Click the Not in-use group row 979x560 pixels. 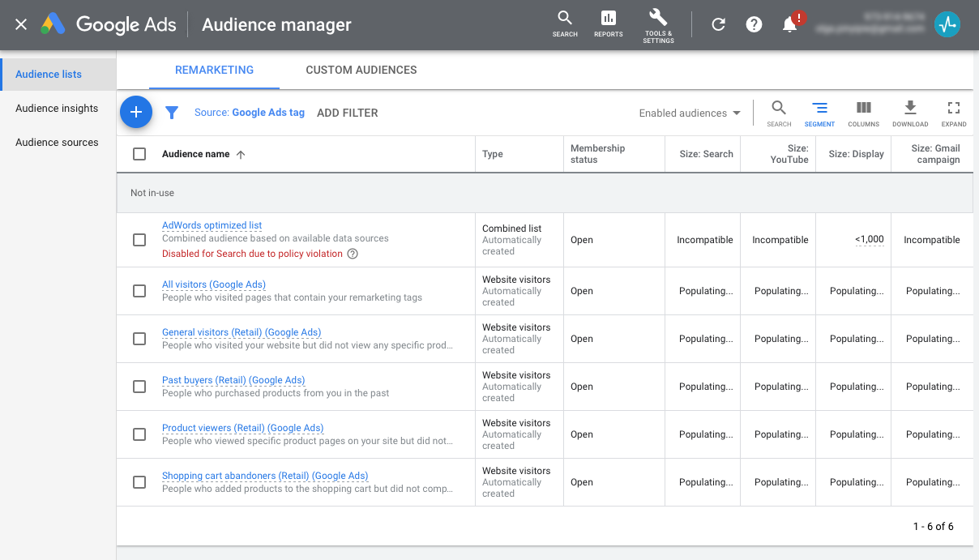pyautogui.click(x=545, y=193)
